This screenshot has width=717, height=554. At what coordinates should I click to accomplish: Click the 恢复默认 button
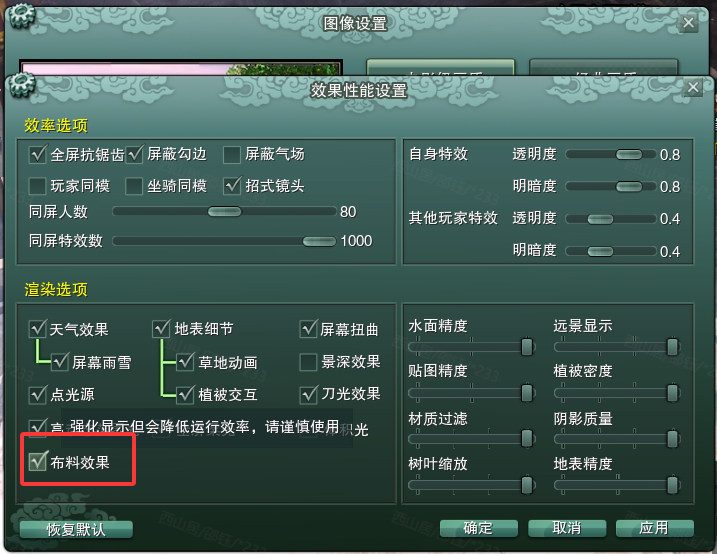76,529
